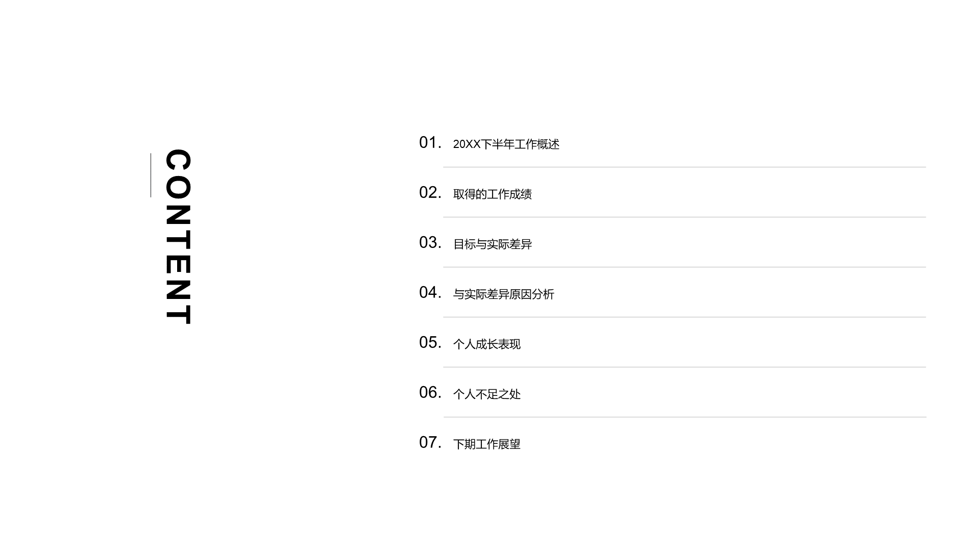
Task: Open the 个人不足之处 entry
Action: coord(487,394)
